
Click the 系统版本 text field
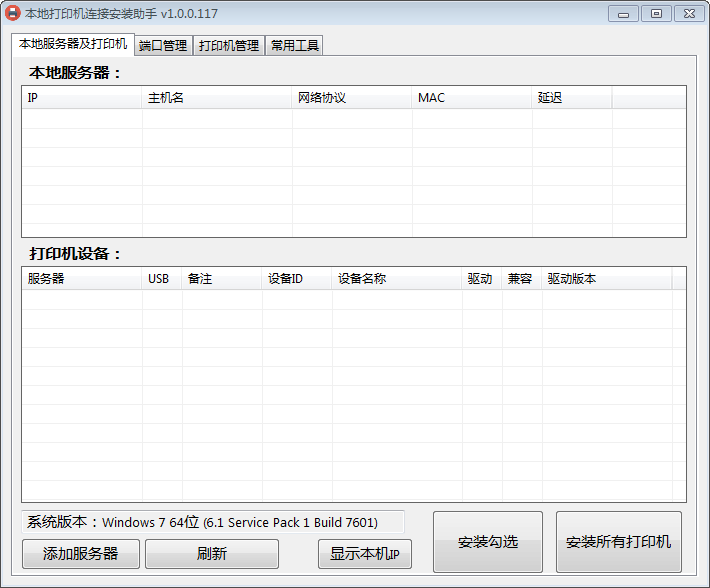tap(213, 522)
